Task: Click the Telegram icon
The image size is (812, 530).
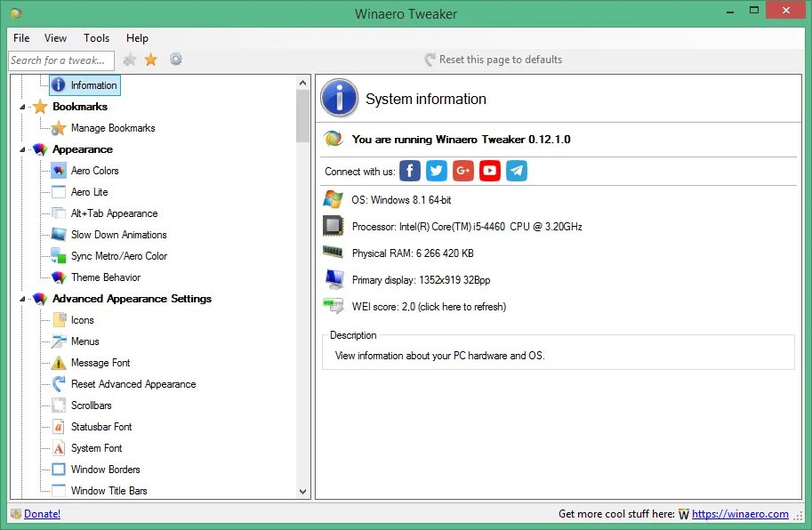Action: pyautogui.click(x=517, y=171)
